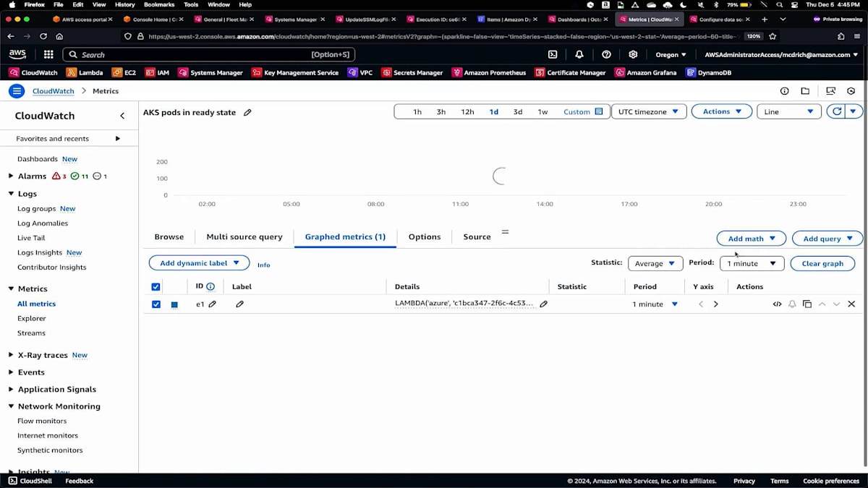Open the AWS settings gear icon
The image size is (868, 488).
[x=633, y=54]
